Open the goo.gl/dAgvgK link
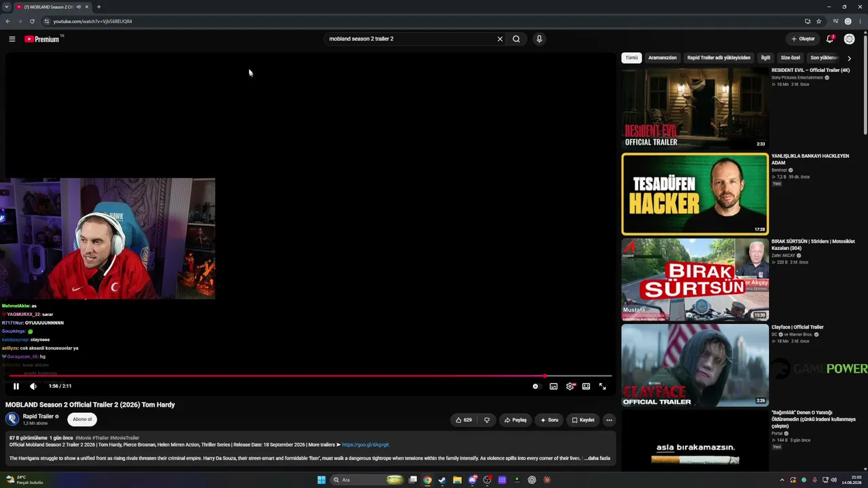Screen dimensions: 868x488 366,445
